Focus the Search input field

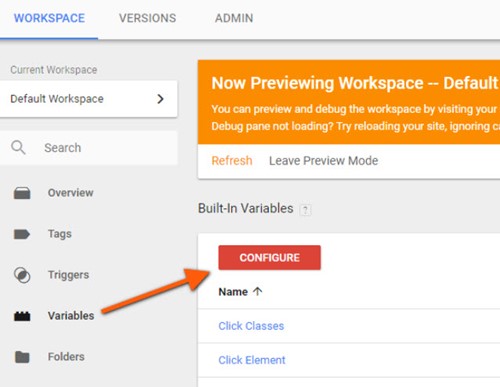pos(89,148)
